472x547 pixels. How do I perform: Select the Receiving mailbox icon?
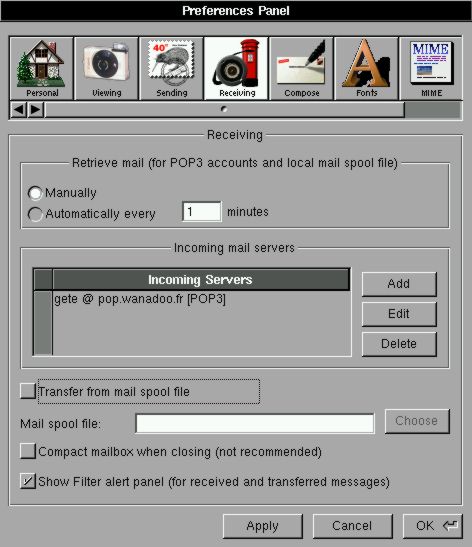coord(236,68)
